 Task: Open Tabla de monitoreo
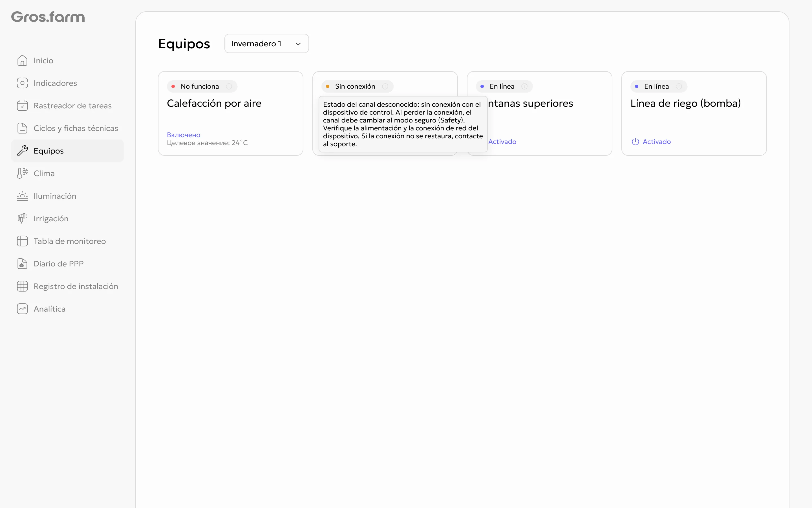tap(67, 241)
